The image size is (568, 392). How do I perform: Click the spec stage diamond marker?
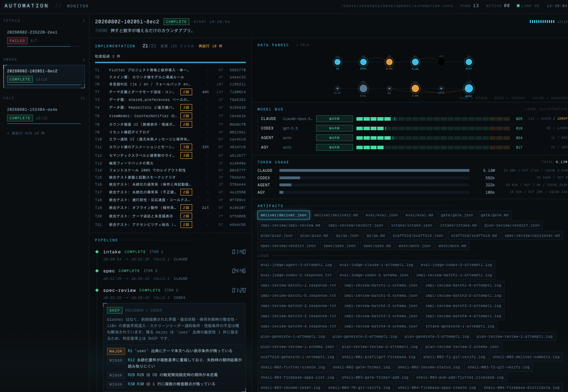(97, 271)
